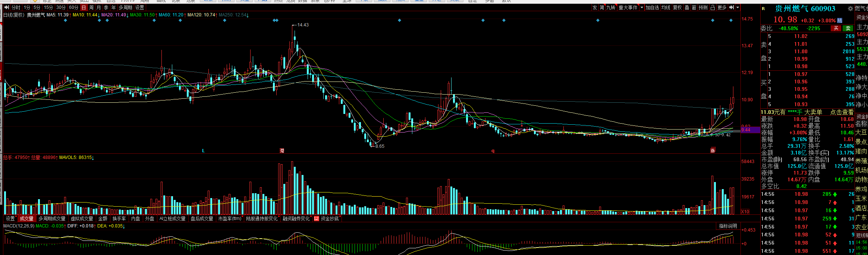Expand dropdown arrow next to 重大事件
Viewport: 868px width, 255px height.
click(x=642, y=7)
